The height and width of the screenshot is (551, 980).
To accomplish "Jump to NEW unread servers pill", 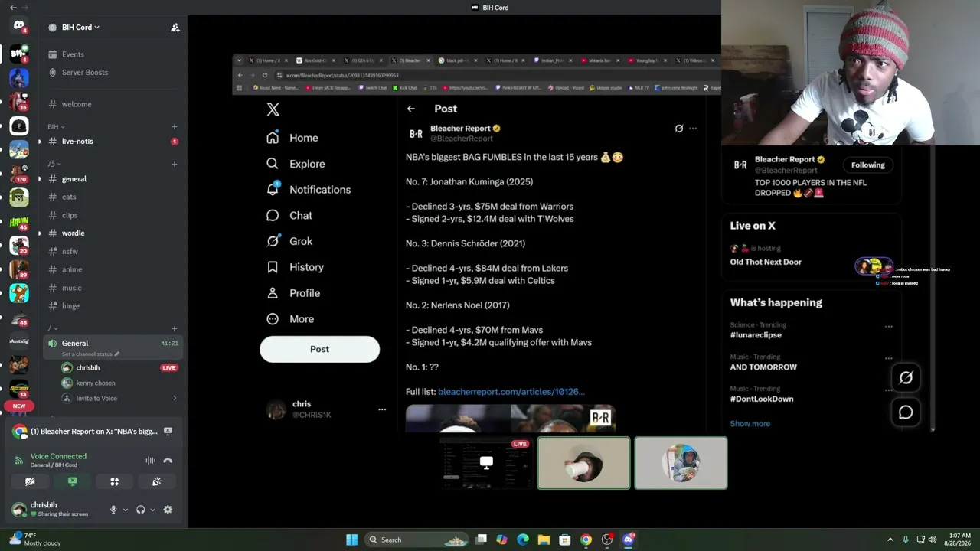I will (x=19, y=406).
